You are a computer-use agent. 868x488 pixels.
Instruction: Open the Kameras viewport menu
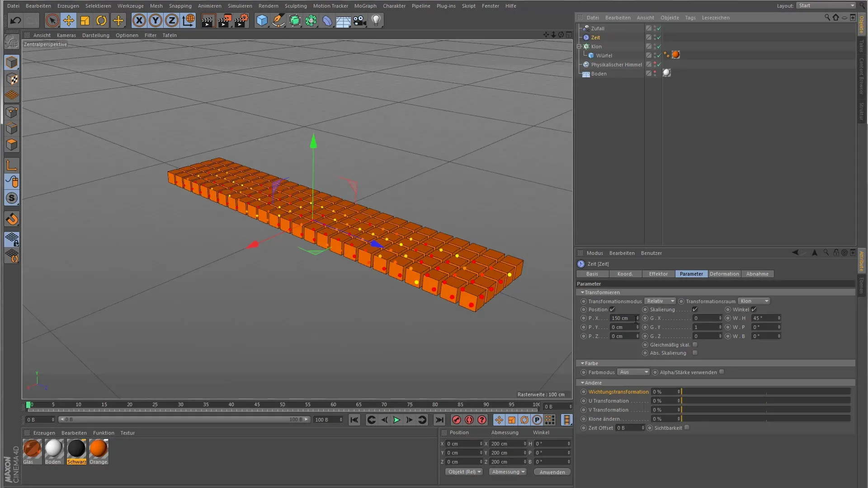pos(66,35)
